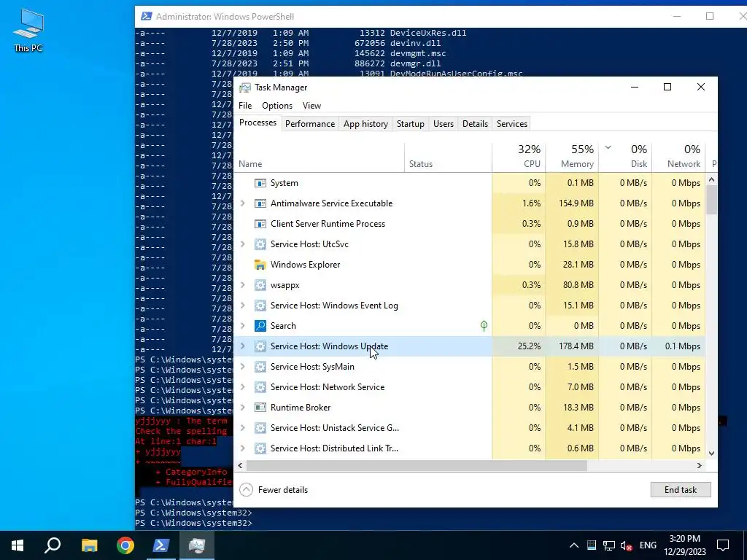Open the View menu
Viewport: 747px width, 560px height.
click(311, 106)
